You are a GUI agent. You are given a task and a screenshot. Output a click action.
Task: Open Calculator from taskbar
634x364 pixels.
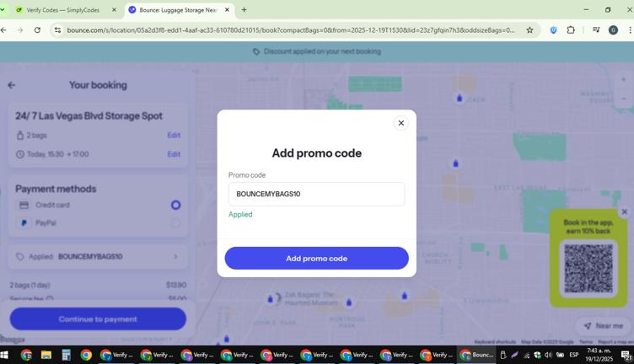[66, 355]
